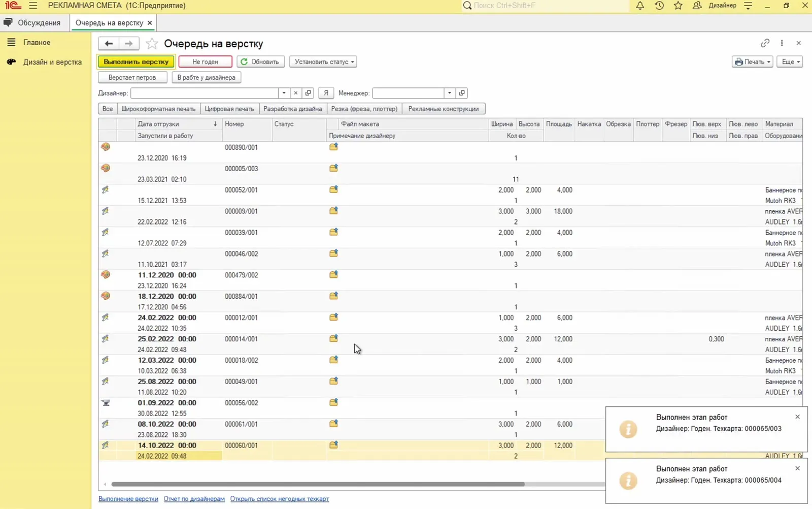Click the horizontal scrollbar of the table
Image resolution: width=812 pixels, height=509 pixels.
318,484
